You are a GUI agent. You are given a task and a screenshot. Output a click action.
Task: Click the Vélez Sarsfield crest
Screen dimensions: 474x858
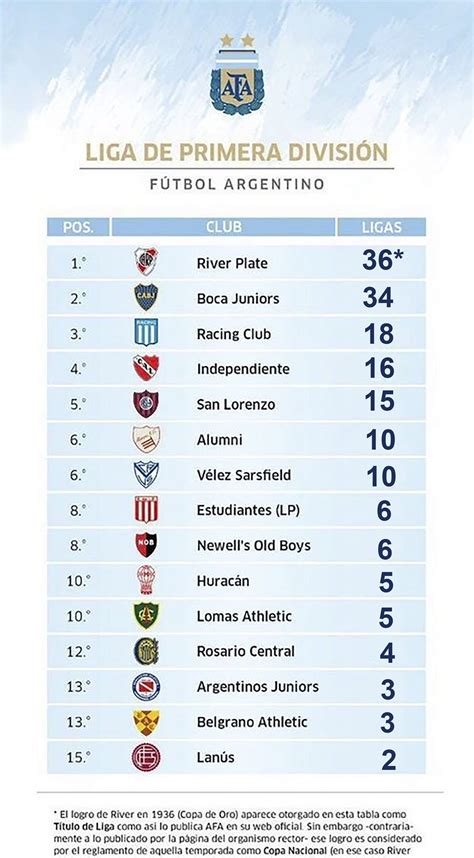click(146, 474)
